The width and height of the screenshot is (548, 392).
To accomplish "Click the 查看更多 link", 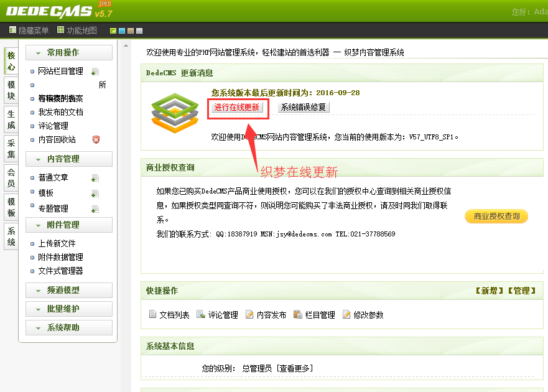I will [x=295, y=368].
